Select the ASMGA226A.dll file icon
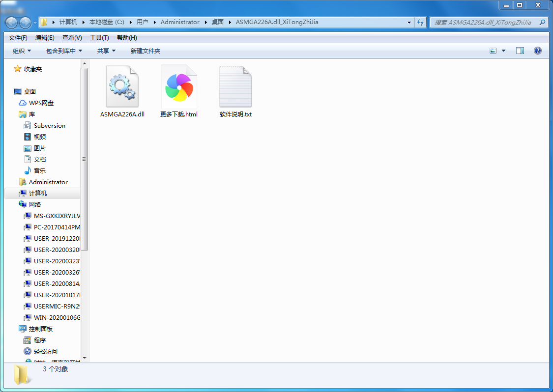 coord(122,86)
